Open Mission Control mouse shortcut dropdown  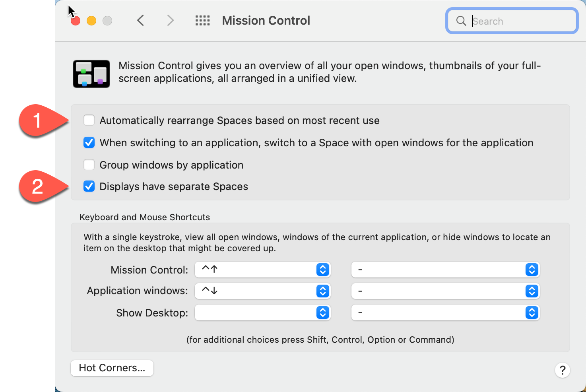(445, 270)
